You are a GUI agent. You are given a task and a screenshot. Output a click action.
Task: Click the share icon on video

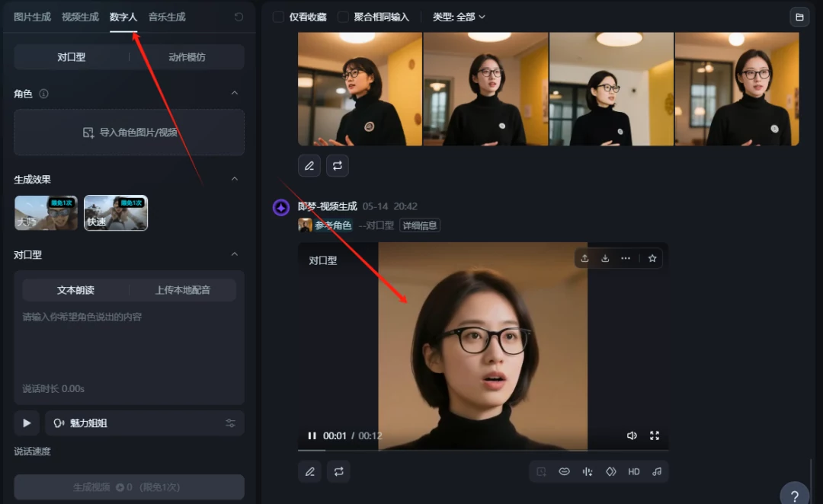point(584,258)
